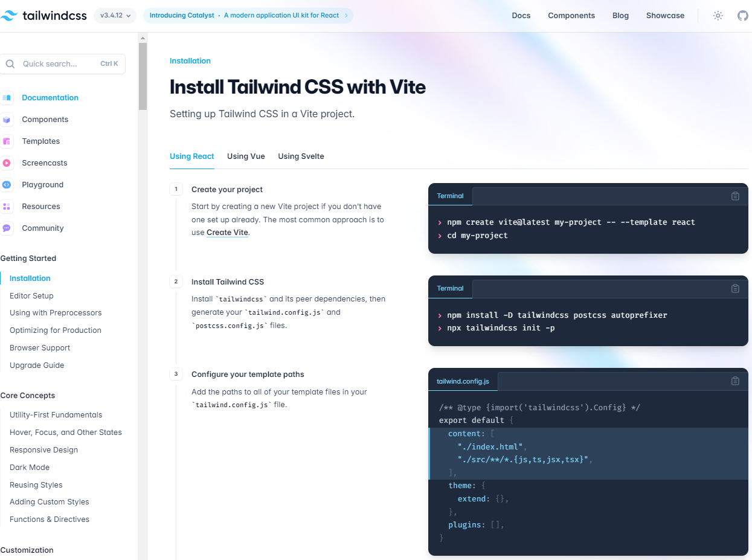Open the Upgrade Guide page
The image size is (752, 560).
coord(37,365)
